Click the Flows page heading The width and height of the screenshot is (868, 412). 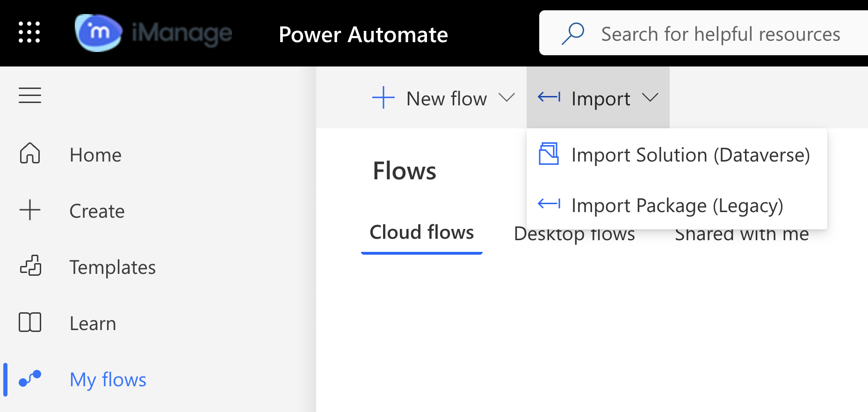pyautogui.click(x=405, y=171)
